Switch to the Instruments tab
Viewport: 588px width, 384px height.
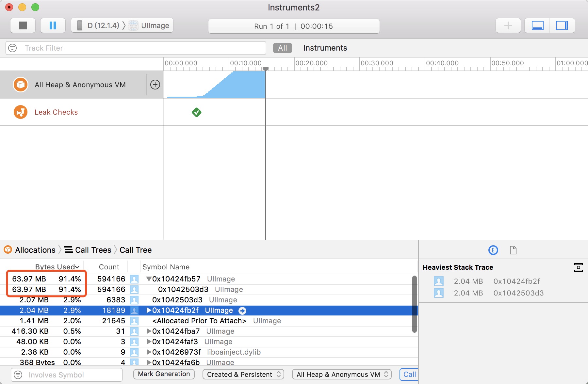coord(325,48)
